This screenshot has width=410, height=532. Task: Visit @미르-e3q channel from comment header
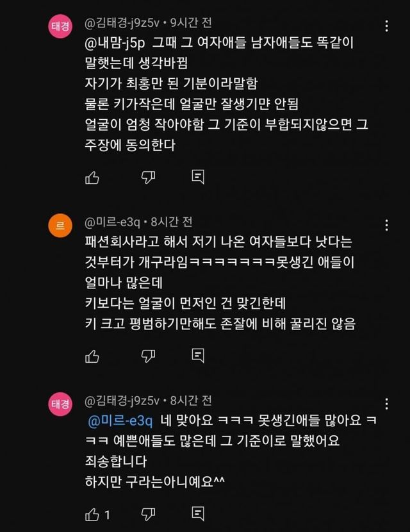tap(112, 222)
